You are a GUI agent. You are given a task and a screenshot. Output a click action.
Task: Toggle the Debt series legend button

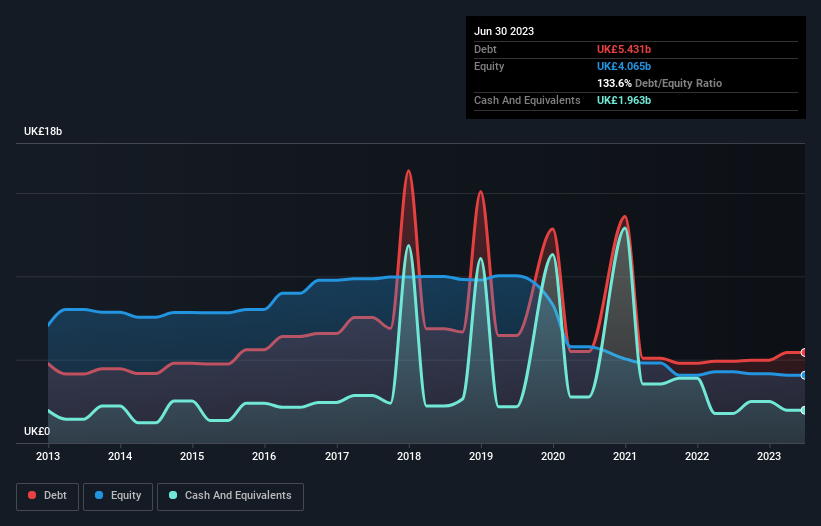click(48, 496)
